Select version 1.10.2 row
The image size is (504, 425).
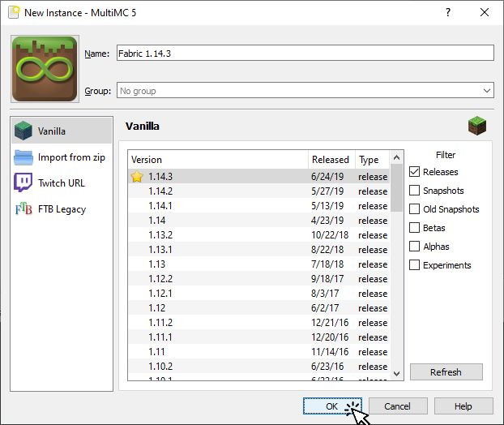point(258,366)
